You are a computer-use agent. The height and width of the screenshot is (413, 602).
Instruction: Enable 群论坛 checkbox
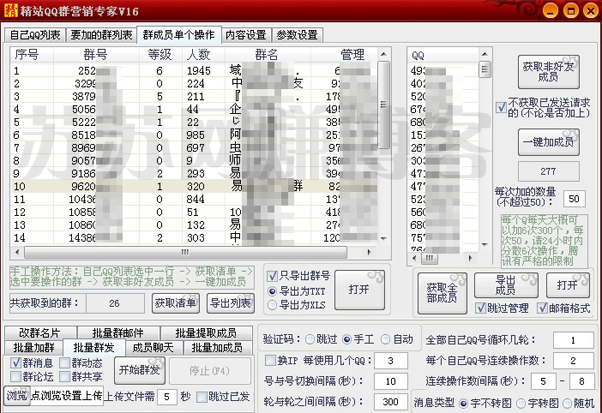16,377
